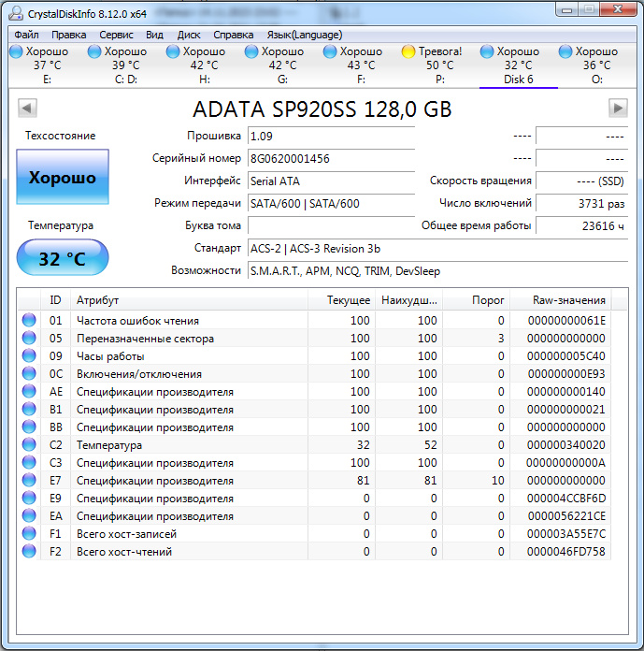The height and width of the screenshot is (651, 644).
Task: Click the status orb of attribute E7
Action: click(x=29, y=481)
